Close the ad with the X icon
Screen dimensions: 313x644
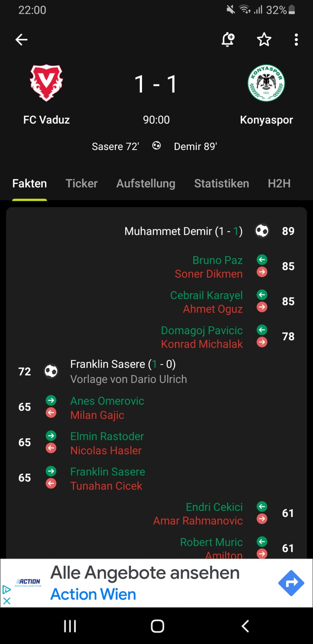[x=7, y=601]
